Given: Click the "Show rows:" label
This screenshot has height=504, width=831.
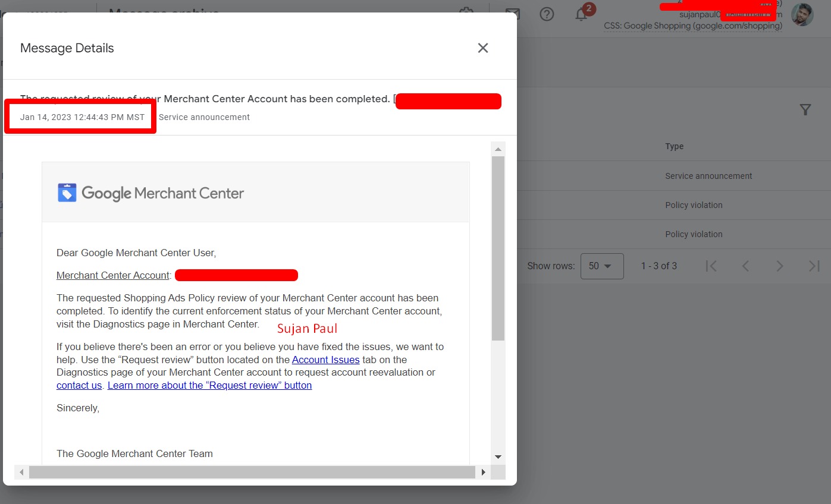Looking at the screenshot, I should point(551,266).
